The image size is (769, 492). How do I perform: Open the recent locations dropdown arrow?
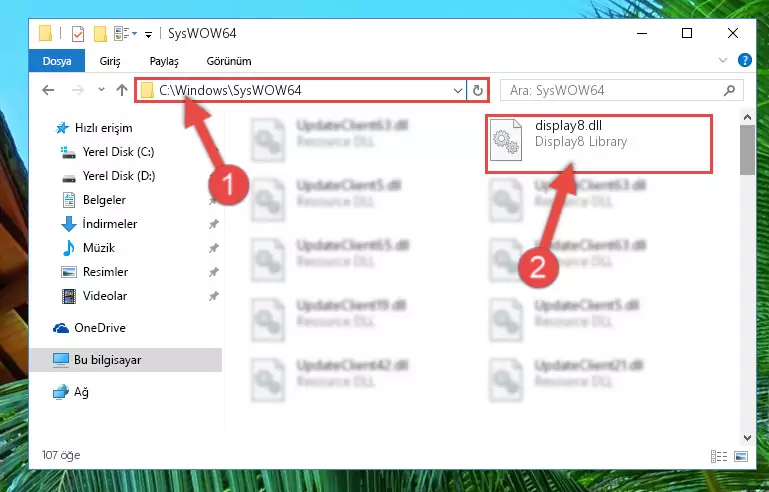click(101, 90)
